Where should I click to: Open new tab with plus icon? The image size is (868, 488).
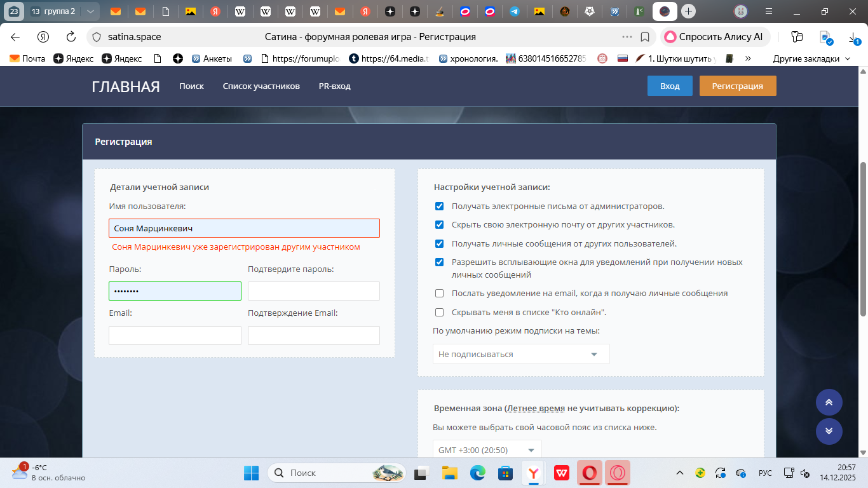coord(688,11)
